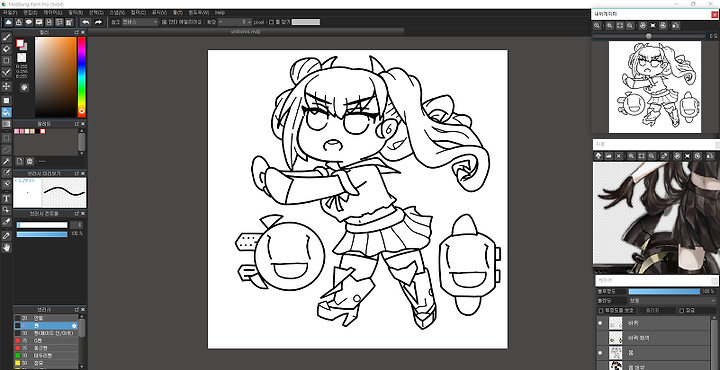Adjust the layer opacity slider
The image size is (720, 370).
(x=664, y=292)
